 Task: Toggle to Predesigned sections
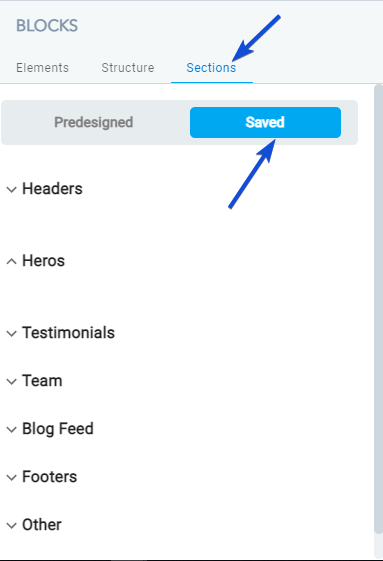94,122
